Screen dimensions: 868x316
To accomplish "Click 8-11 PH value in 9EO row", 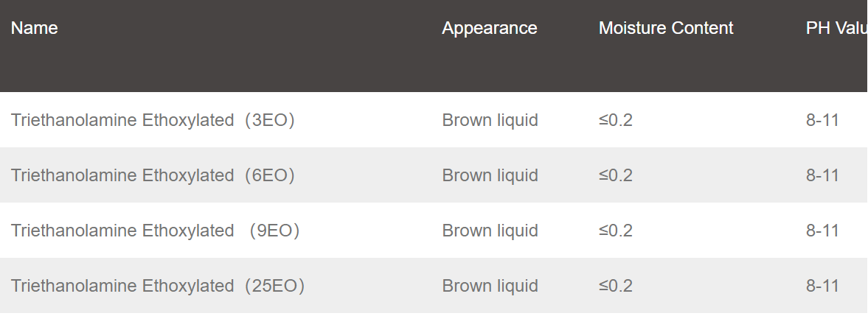I will click(x=822, y=231).
